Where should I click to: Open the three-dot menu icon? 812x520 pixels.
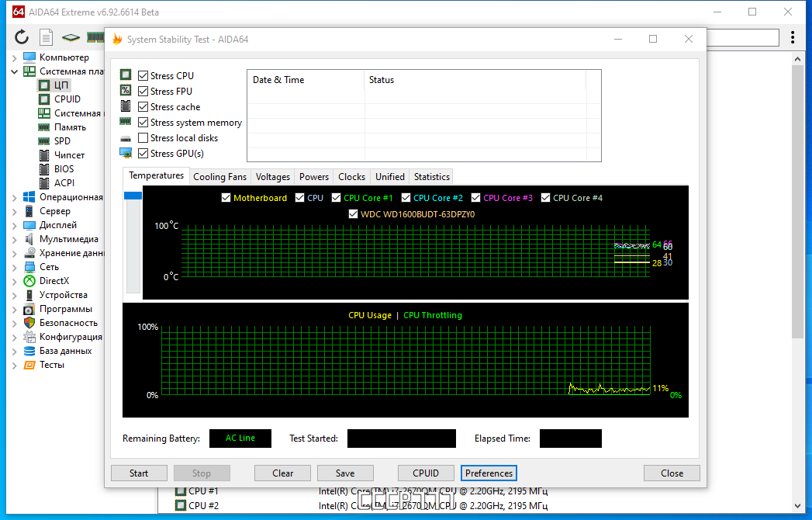pyautogui.click(x=793, y=36)
